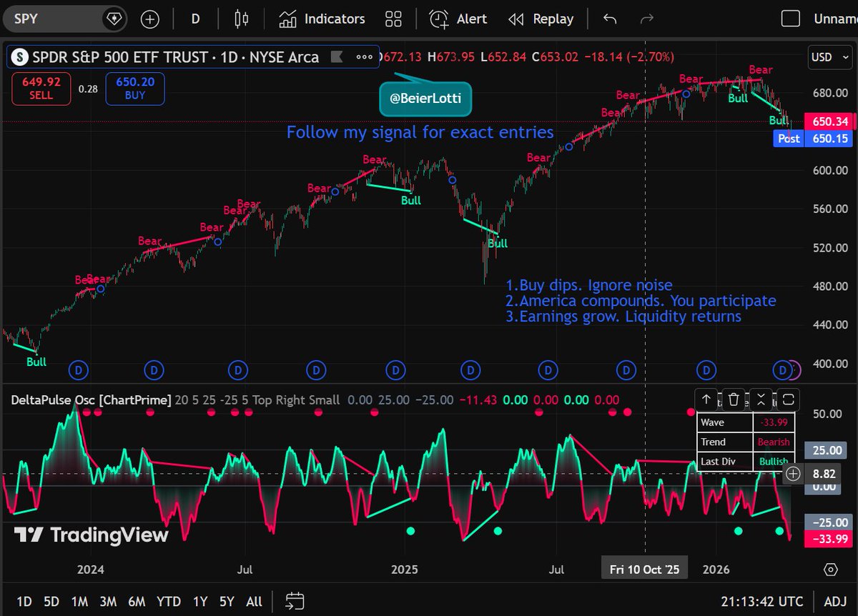Open chart settings hexagon gear icon
This screenshot has width=858, height=616.
point(830,570)
